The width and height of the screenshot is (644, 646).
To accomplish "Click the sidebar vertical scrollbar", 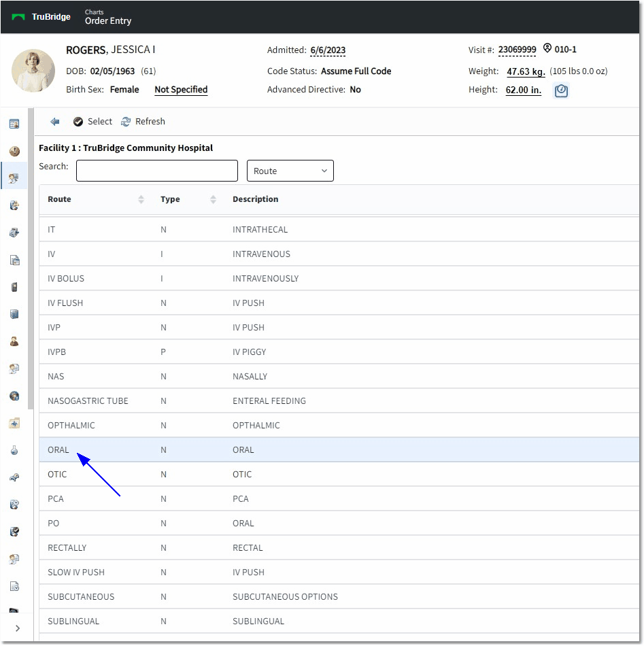I will point(31,258).
